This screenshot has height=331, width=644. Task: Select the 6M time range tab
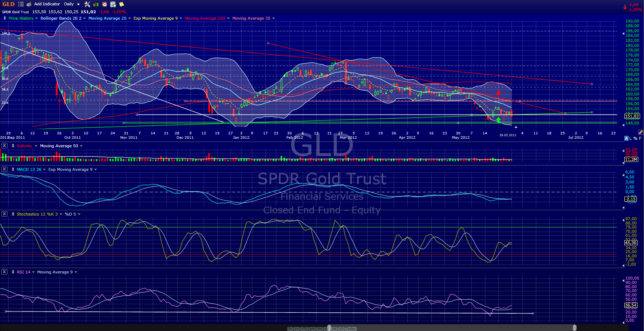tap(313, 329)
